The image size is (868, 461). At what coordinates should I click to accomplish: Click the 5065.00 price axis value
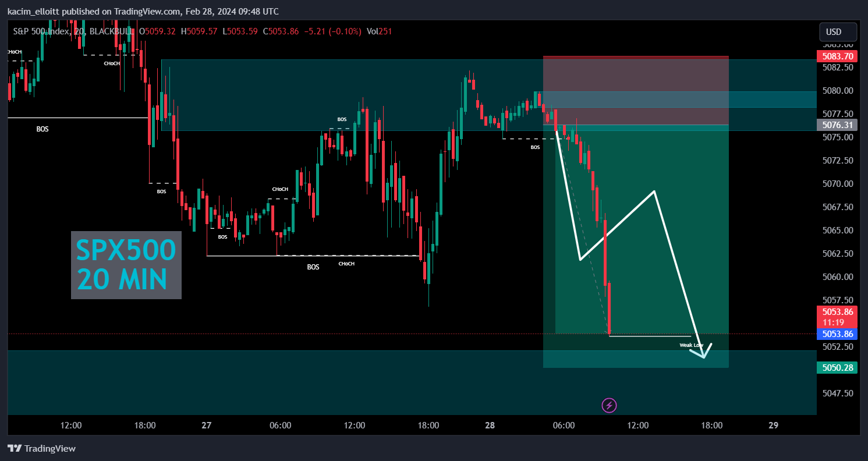click(839, 230)
